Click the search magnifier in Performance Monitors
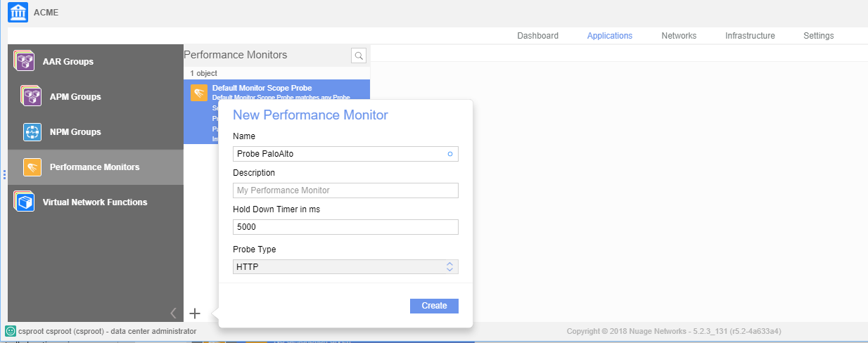 [x=359, y=56]
